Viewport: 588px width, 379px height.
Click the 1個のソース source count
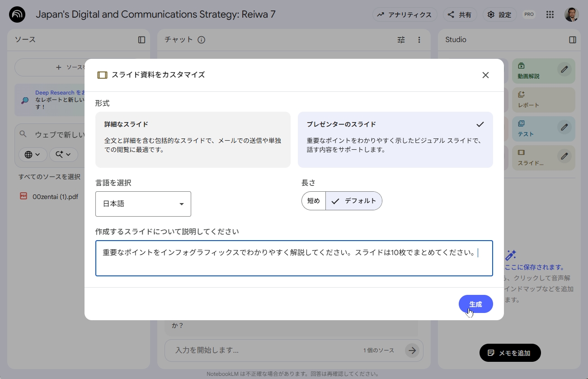(x=379, y=351)
